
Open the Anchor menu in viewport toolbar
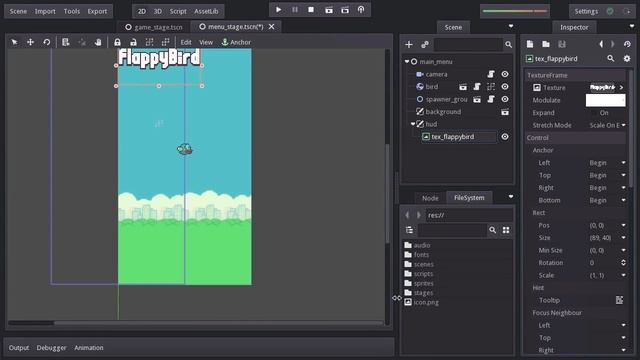[236, 42]
